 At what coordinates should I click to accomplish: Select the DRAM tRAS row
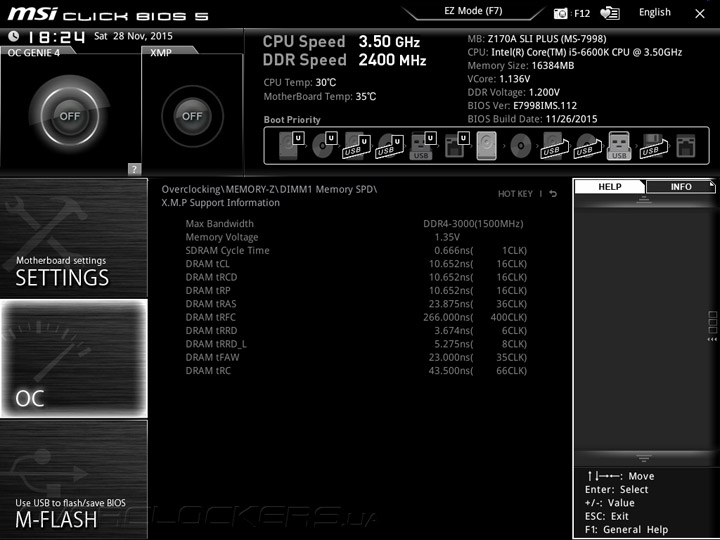[356, 304]
